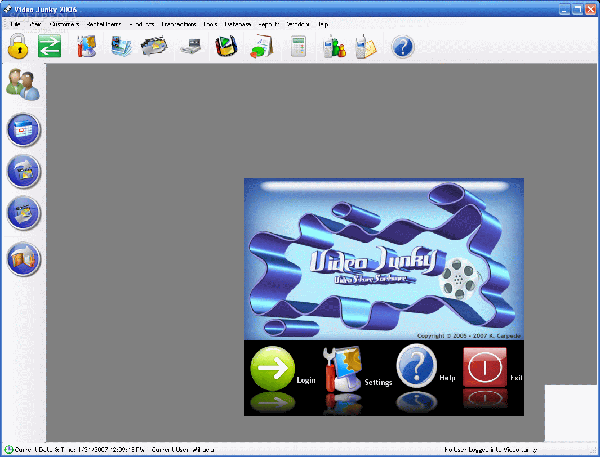Viewport: 600px width, 457px height.
Task: Click second blue round sidebar button with upward arrow
Action: (23, 171)
